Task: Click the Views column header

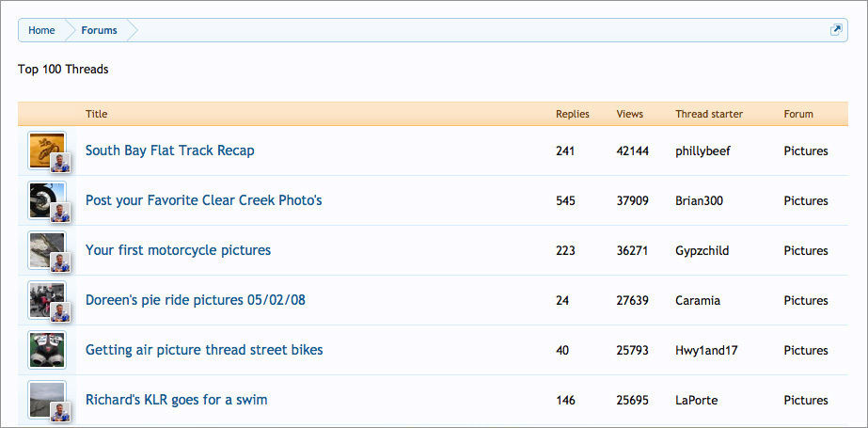Action: coord(629,114)
